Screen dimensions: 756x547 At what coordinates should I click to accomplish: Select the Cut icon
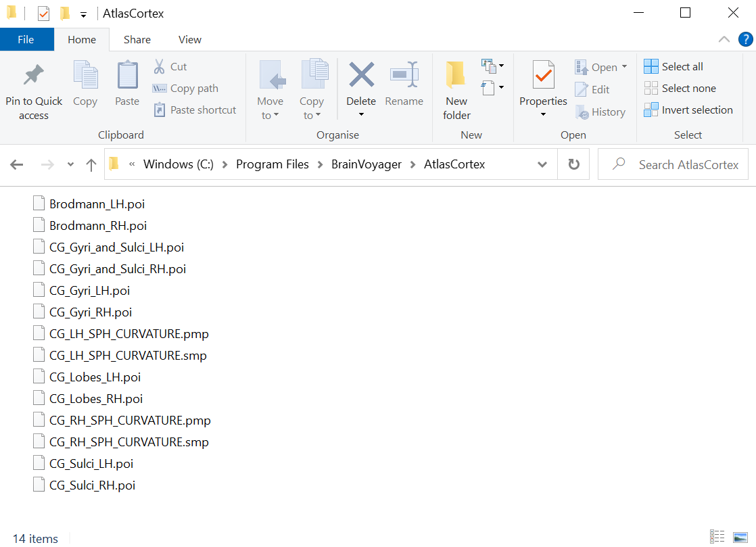[158, 66]
